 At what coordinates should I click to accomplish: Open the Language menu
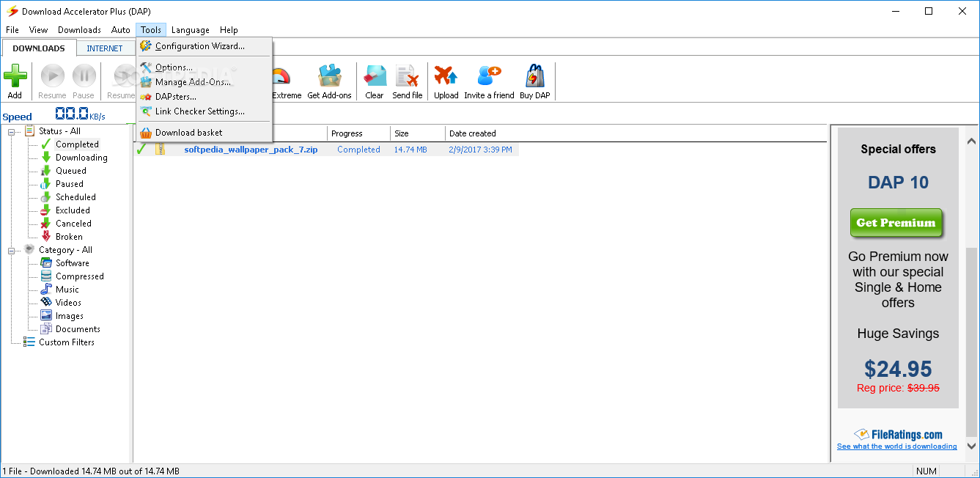[190, 30]
